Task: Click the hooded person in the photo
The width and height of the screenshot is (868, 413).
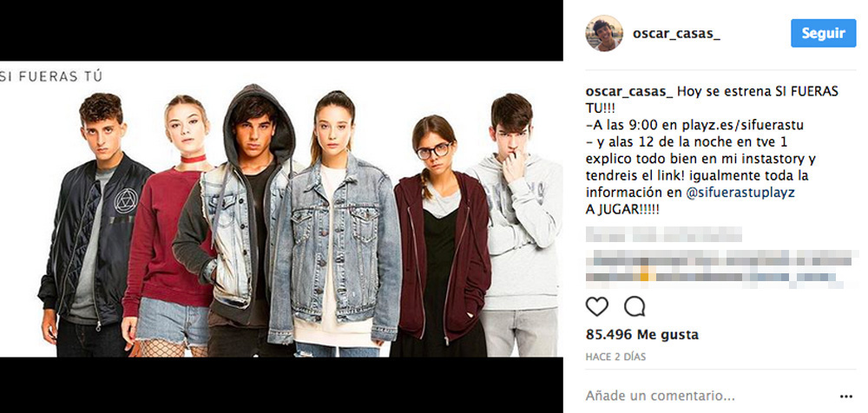Action: coord(247,221)
